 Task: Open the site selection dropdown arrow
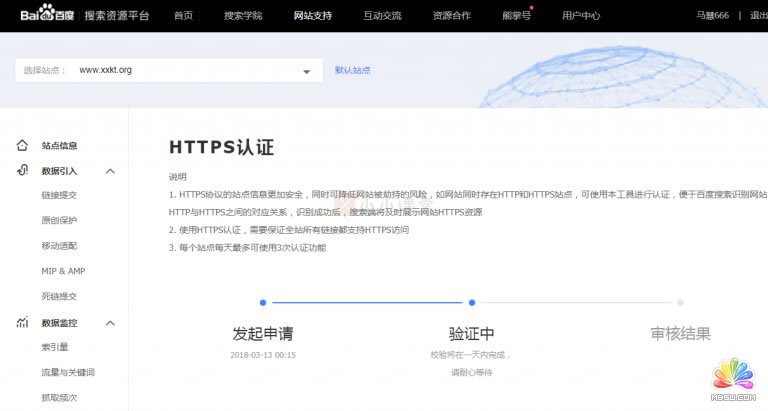click(x=306, y=71)
